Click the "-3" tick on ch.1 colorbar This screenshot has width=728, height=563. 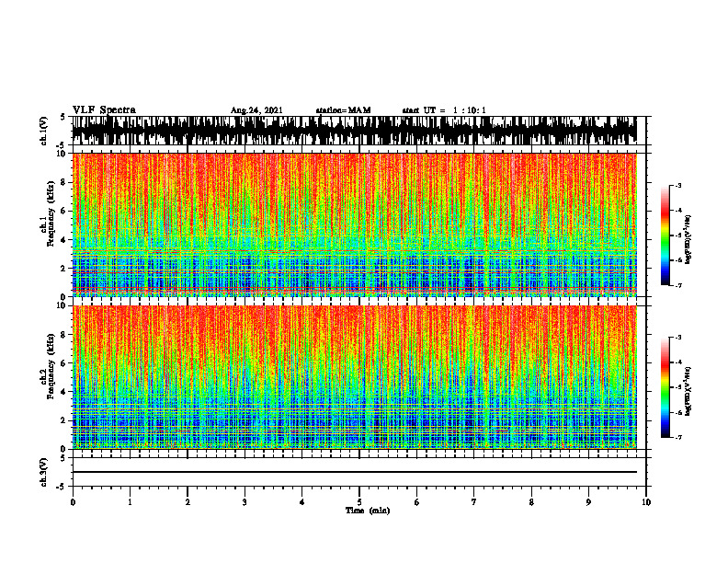pos(677,185)
